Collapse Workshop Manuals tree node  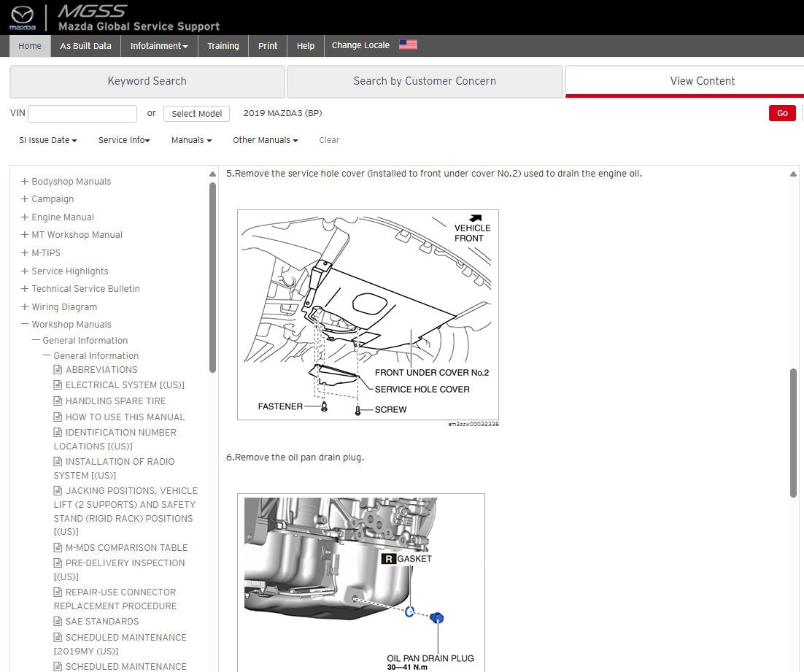[24, 324]
